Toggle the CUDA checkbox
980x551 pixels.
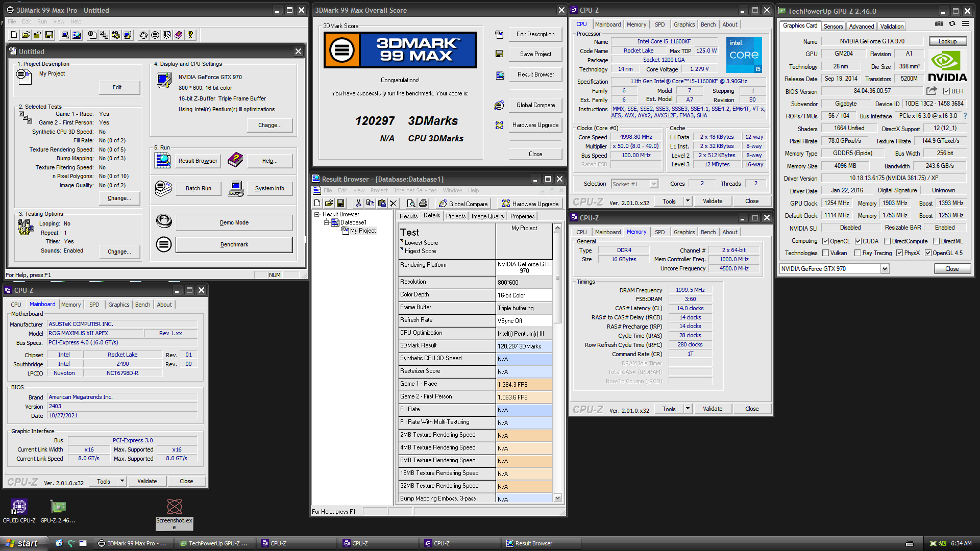tap(858, 241)
